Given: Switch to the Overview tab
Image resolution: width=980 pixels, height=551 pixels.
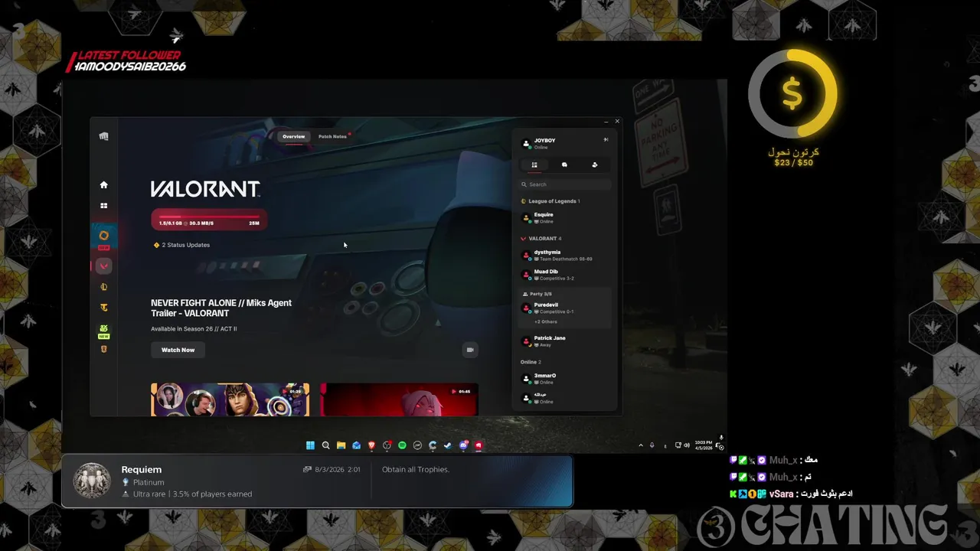Looking at the screenshot, I should tap(293, 136).
